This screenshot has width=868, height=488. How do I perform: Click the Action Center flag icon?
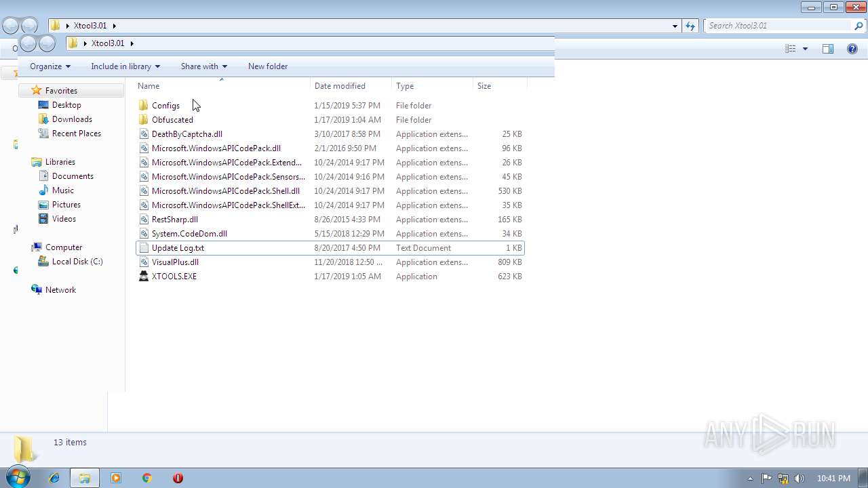click(x=767, y=479)
